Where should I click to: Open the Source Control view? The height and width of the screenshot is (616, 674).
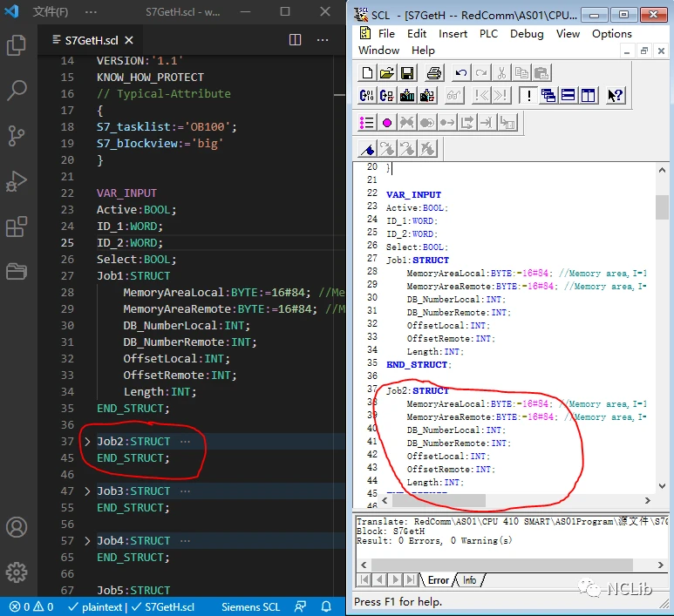pyautogui.click(x=17, y=135)
